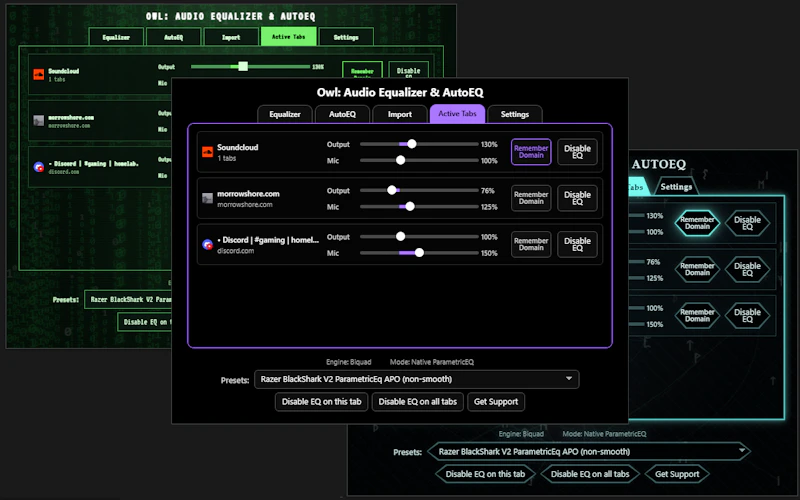Click the morrowshore.com Output slider handle at 76%
800x500 pixels.
click(391, 190)
